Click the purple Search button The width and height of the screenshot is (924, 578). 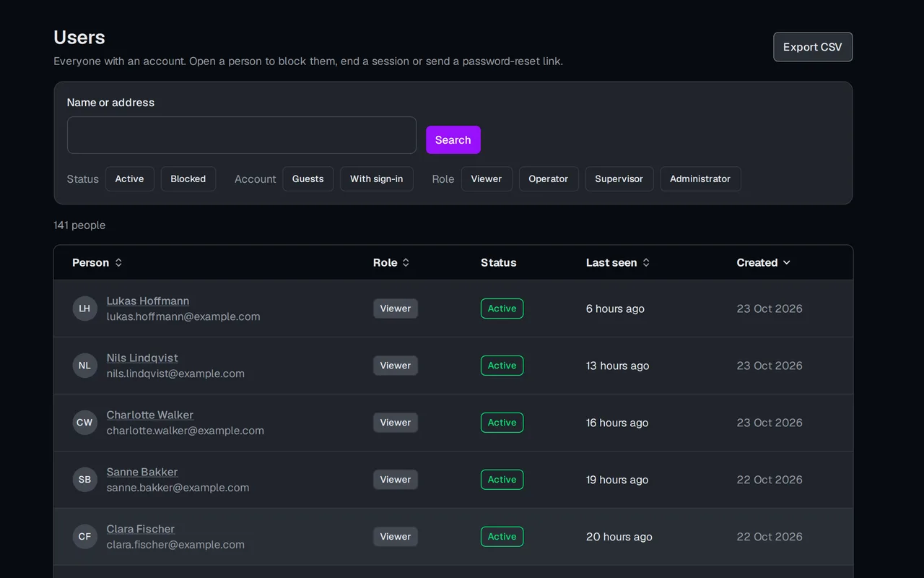click(x=453, y=140)
